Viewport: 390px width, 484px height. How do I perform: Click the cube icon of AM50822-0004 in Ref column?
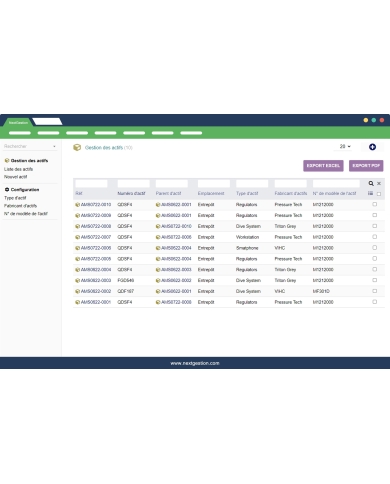coord(77,270)
